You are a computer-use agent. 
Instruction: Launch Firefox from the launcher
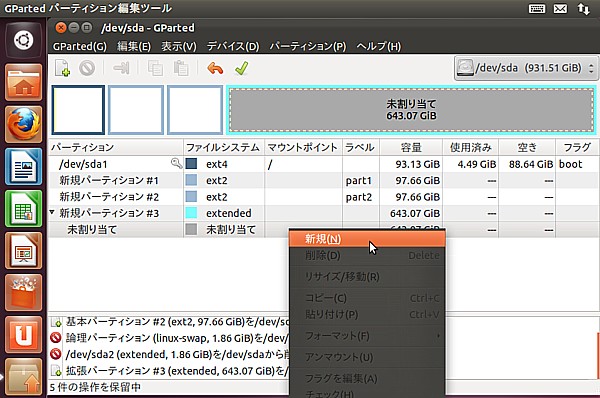click(x=23, y=125)
